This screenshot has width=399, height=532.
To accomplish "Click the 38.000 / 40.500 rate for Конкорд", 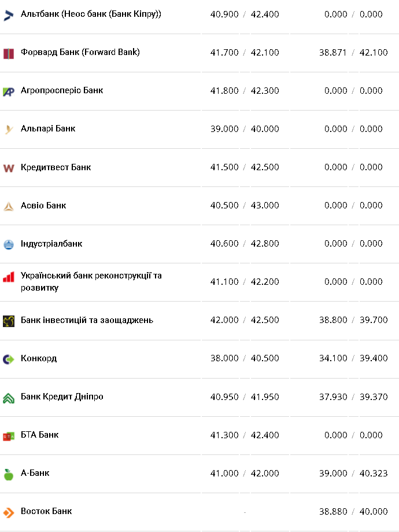I will point(245,358).
